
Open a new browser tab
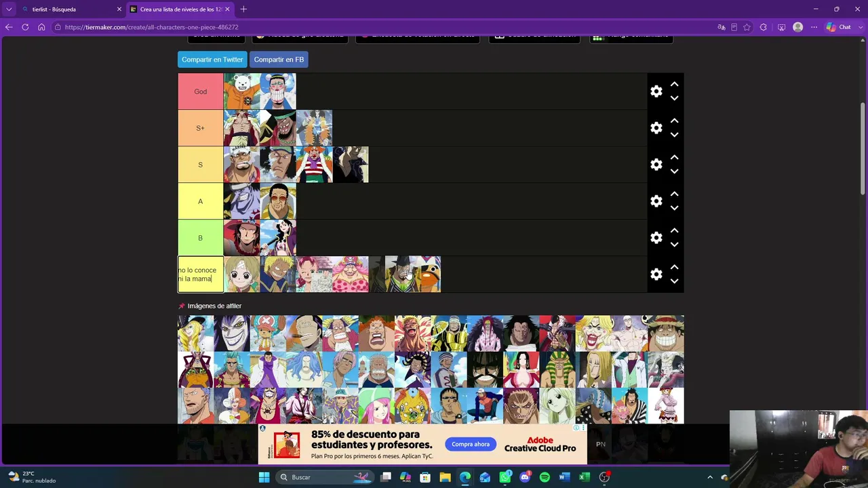pyautogui.click(x=243, y=9)
